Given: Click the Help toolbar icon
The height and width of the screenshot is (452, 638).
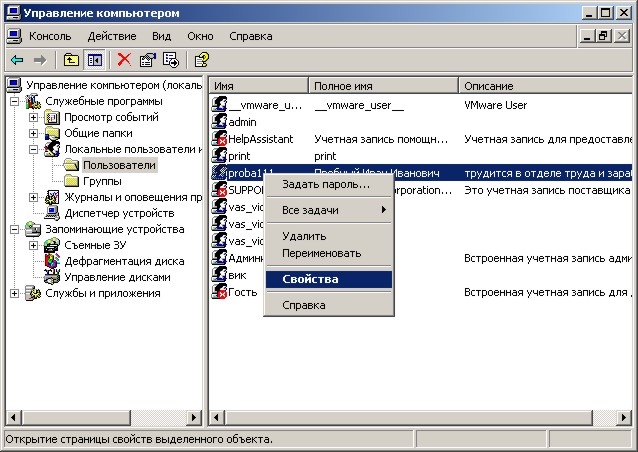Looking at the screenshot, I should click(201, 60).
